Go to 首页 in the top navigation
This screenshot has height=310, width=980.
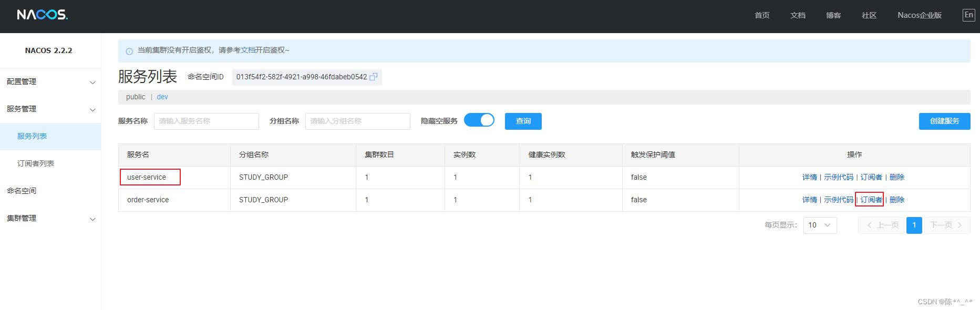point(762,15)
